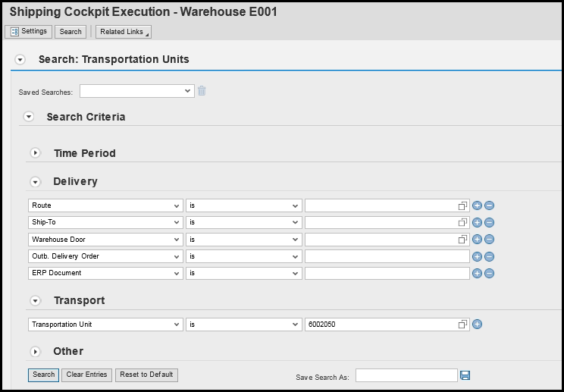
Task: Open the Saved Searches dropdown
Action: point(187,91)
